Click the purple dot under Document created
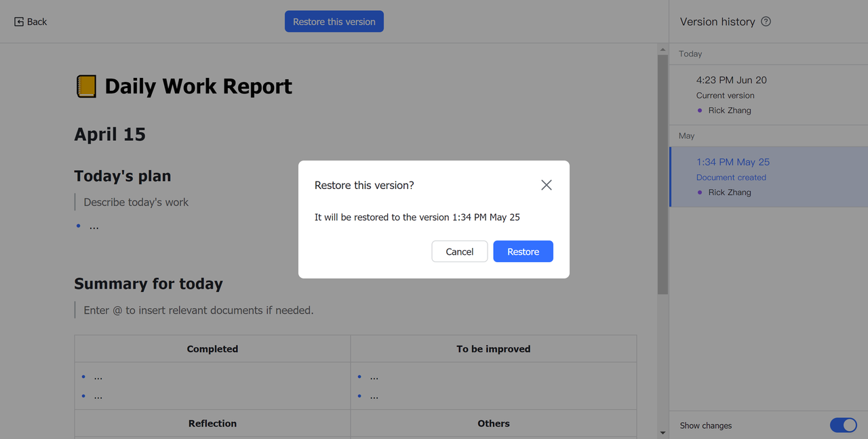Image resolution: width=868 pixels, height=439 pixels. tap(700, 192)
